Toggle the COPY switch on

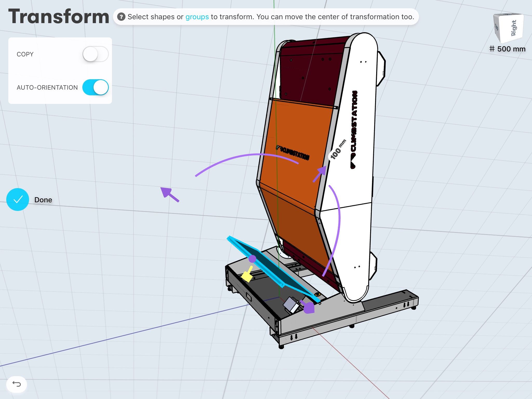95,54
